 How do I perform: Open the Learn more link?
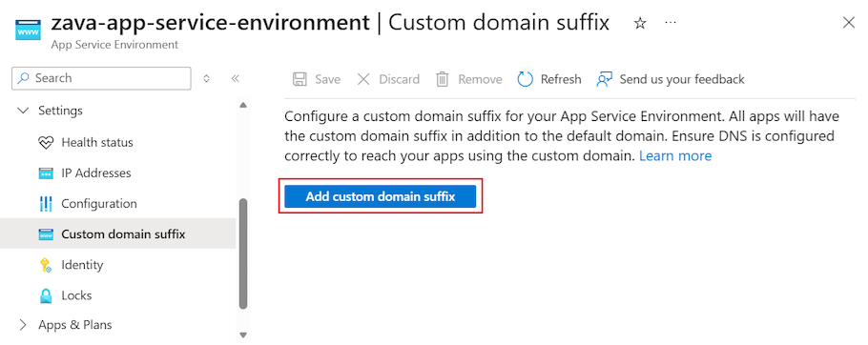click(675, 156)
